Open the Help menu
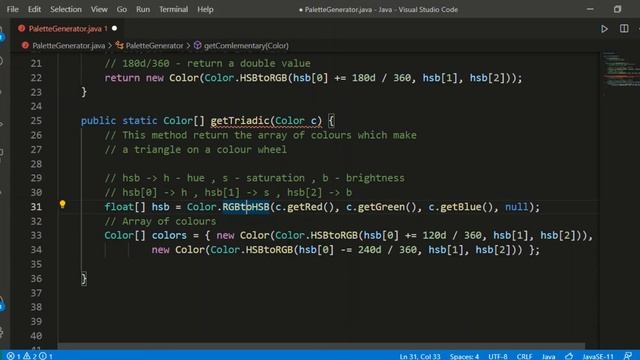The height and width of the screenshot is (360, 640). pyautogui.click(x=205, y=9)
